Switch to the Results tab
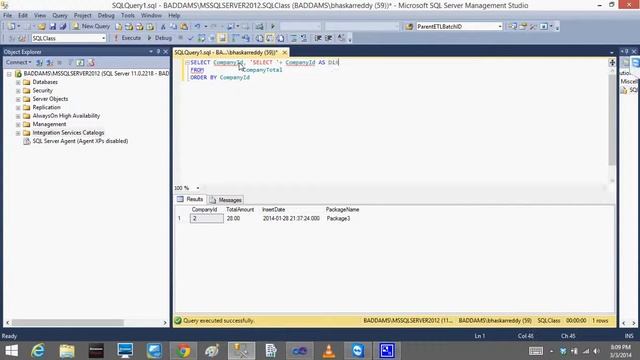The image size is (640, 360). pyautogui.click(x=190, y=199)
